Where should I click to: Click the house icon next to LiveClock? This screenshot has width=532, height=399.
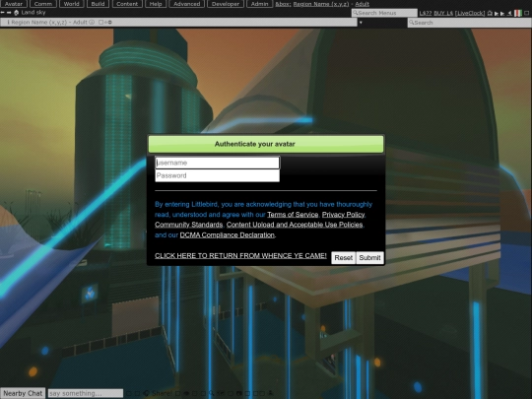[x=490, y=13]
